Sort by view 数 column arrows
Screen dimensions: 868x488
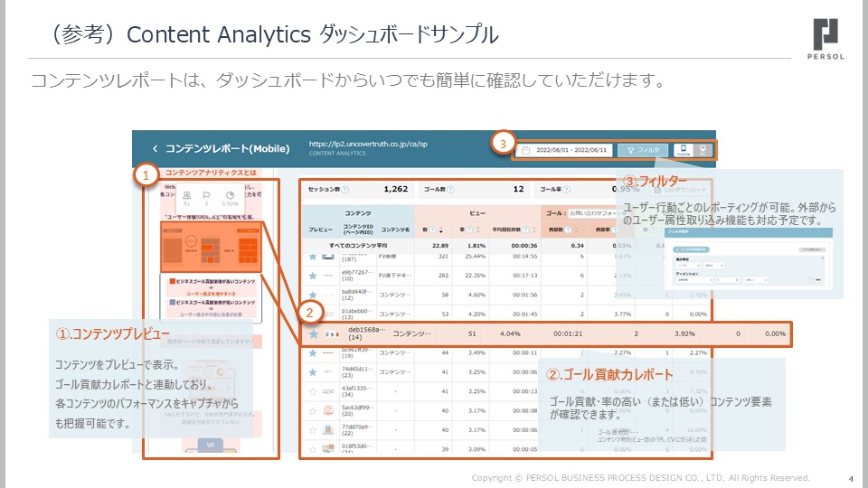440,230
